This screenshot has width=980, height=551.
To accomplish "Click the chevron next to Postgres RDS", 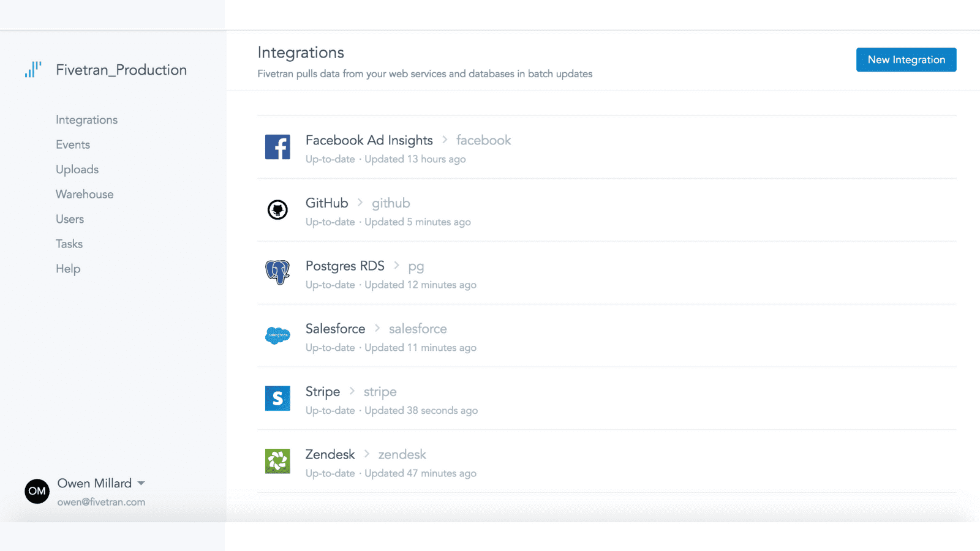I will point(396,265).
